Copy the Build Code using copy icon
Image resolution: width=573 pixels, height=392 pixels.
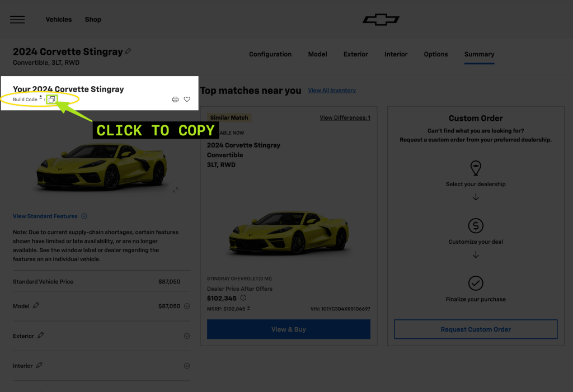coord(52,100)
